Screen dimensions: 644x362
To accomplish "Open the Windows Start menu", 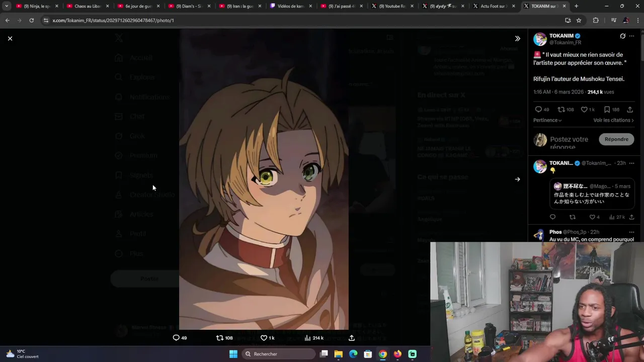I will (233, 354).
